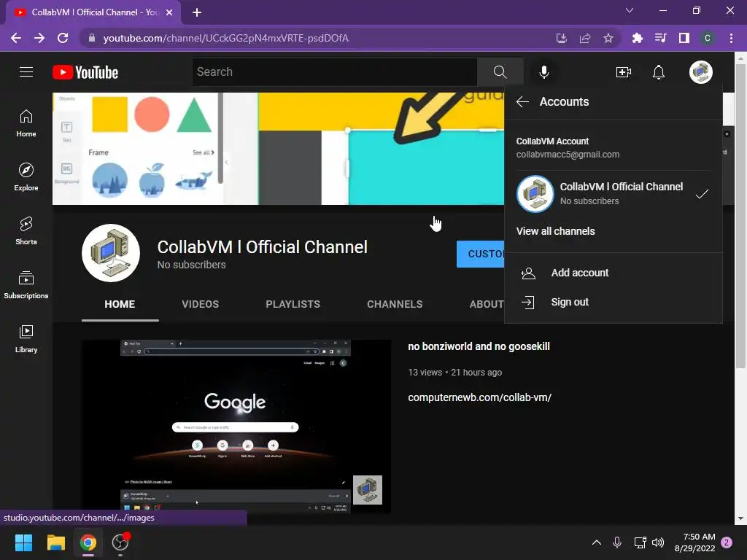Open Subscriptions in the sidebar
The width and height of the screenshot is (747, 560).
[26, 285]
